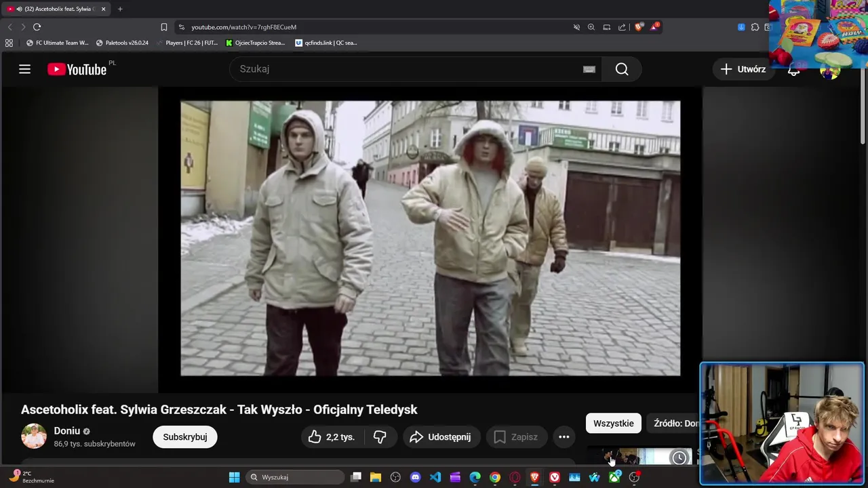
Task: Close the Ascetoholix YouTube tab
Action: pos(104,9)
